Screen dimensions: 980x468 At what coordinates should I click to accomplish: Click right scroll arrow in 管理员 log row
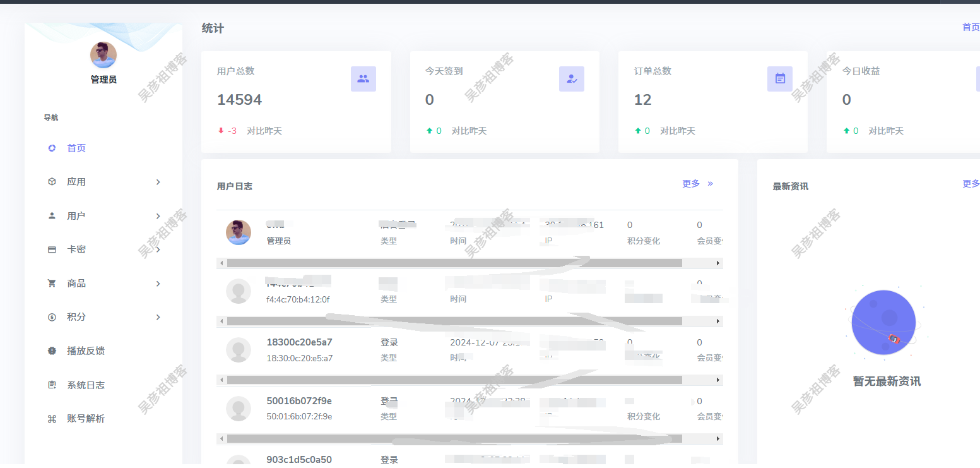[x=718, y=263]
